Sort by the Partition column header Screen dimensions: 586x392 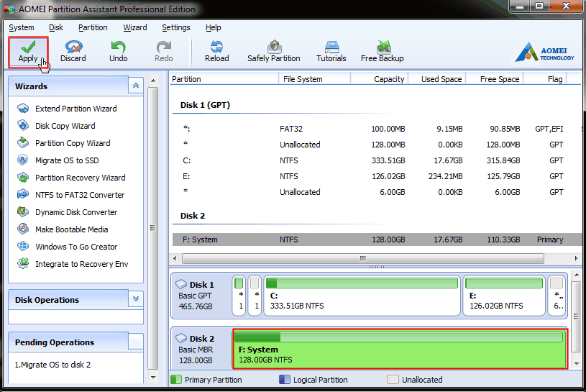pyautogui.click(x=224, y=79)
